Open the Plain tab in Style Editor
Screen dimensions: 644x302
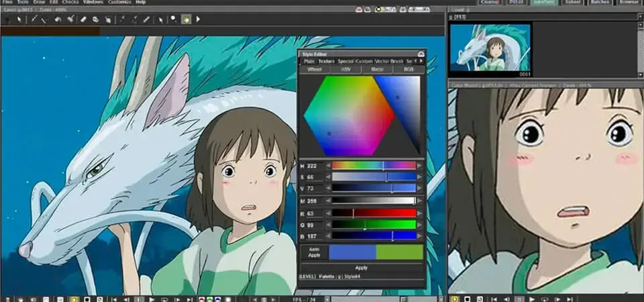pyautogui.click(x=309, y=61)
